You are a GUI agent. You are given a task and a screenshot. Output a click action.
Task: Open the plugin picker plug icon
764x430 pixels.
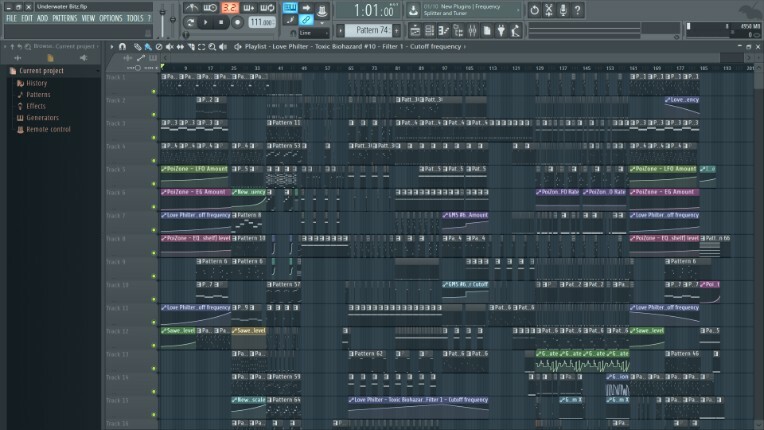click(x=501, y=31)
